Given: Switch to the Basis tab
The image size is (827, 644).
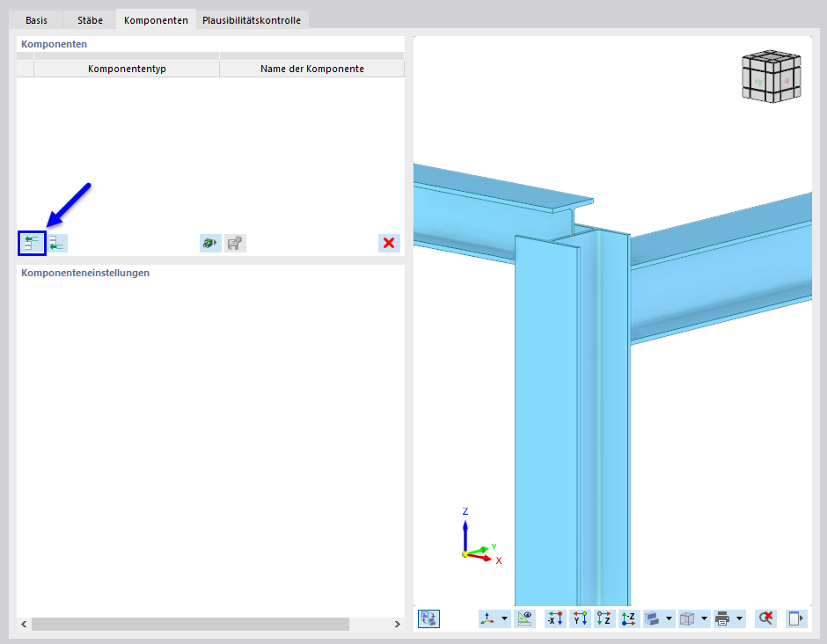Looking at the screenshot, I should pyautogui.click(x=36, y=20).
